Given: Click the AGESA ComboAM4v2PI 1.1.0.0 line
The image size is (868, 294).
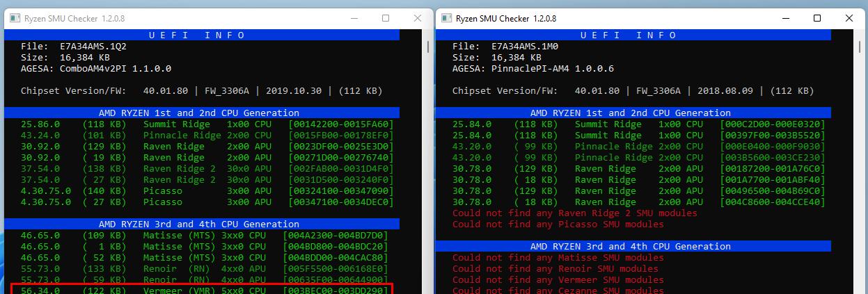Looking at the screenshot, I should click(x=96, y=69).
